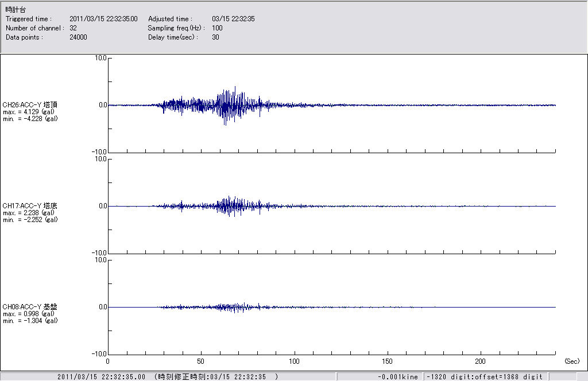Select the Sampling freq. value 100

217,28
